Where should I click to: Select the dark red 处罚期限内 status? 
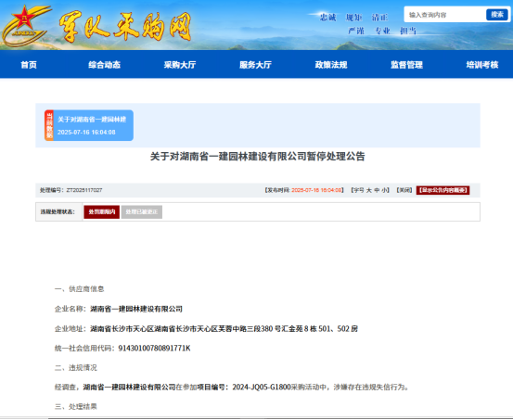click(x=102, y=212)
